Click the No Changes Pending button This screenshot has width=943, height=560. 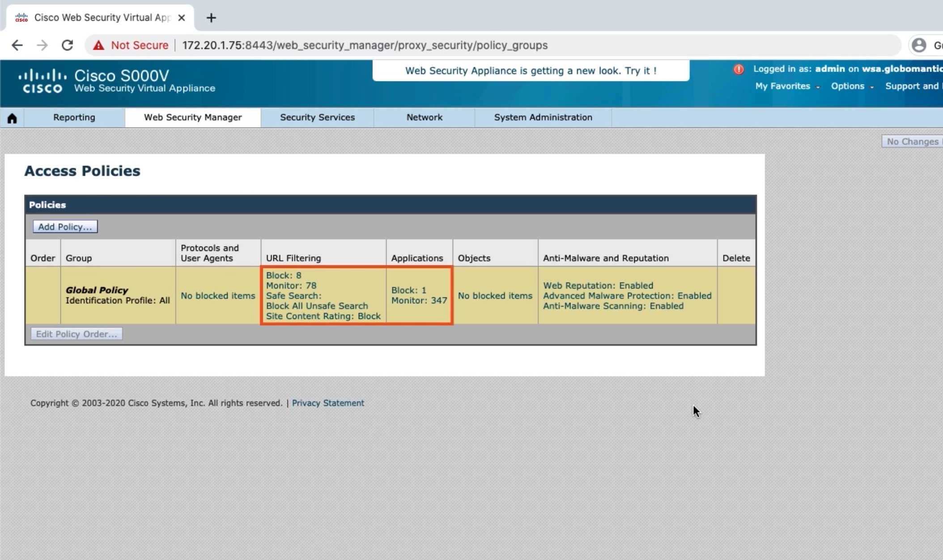(912, 141)
